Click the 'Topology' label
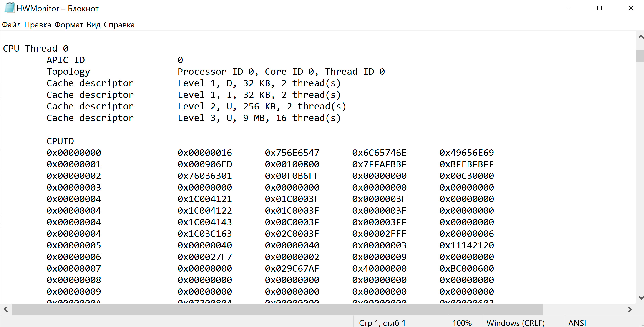Screen dimensions: 644x327 tap(68, 72)
